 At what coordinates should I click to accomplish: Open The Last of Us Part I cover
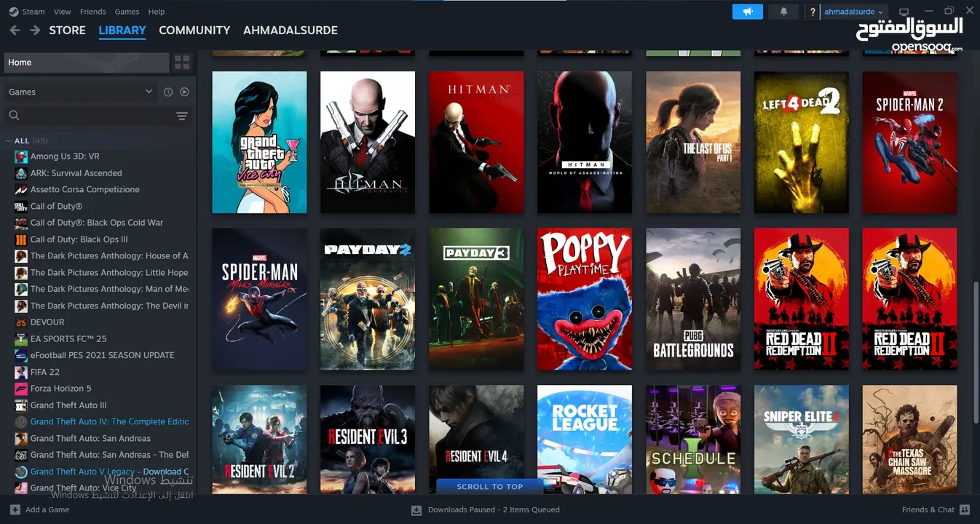[x=693, y=142]
